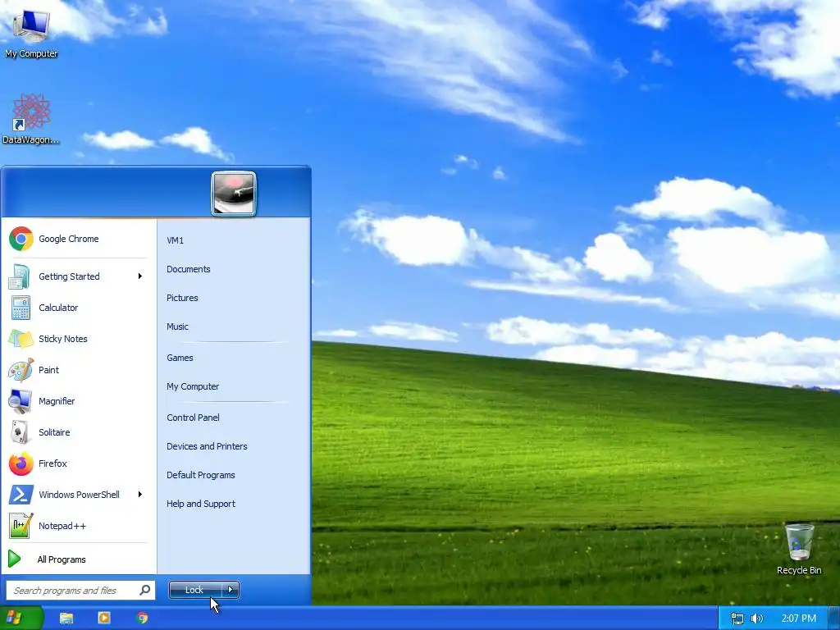Open Chrome from the taskbar
Image resolution: width=840 pixels, height=630 pixels.
click(142, 619)
